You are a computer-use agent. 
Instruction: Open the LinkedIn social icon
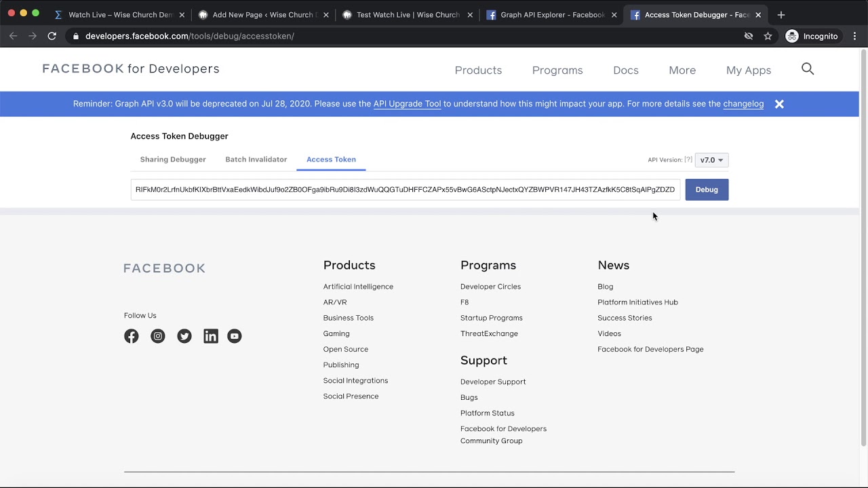[x=211, y=336]
